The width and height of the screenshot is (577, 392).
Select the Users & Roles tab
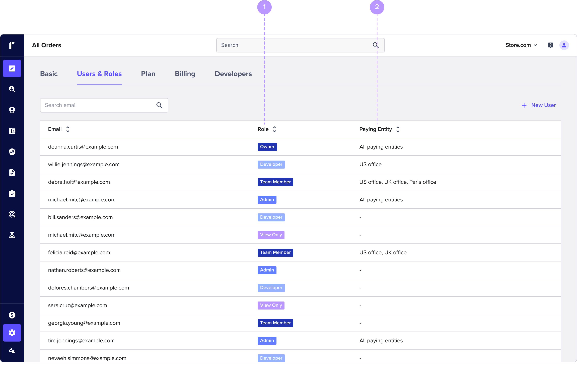pyautogui.click(x=99, y=74)
